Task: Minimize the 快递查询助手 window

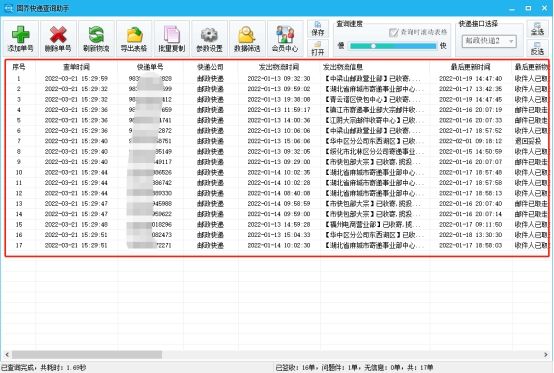Action: (x=512, y=8)
